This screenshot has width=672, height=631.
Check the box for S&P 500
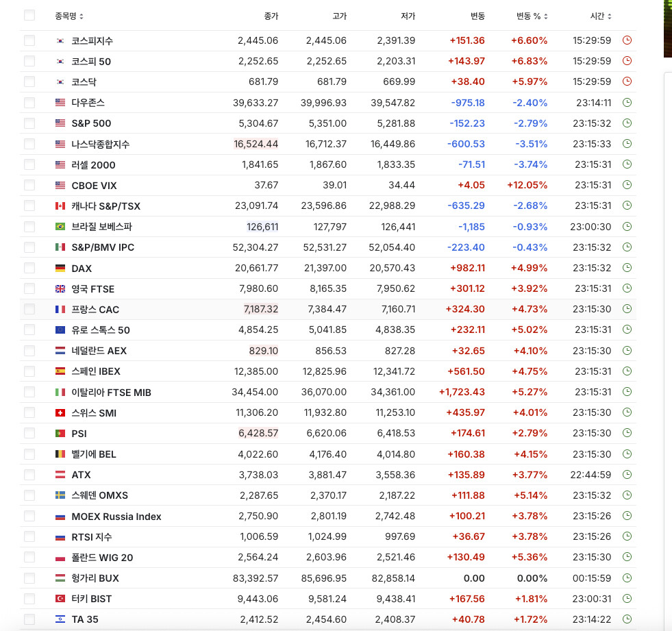point(29,123)
